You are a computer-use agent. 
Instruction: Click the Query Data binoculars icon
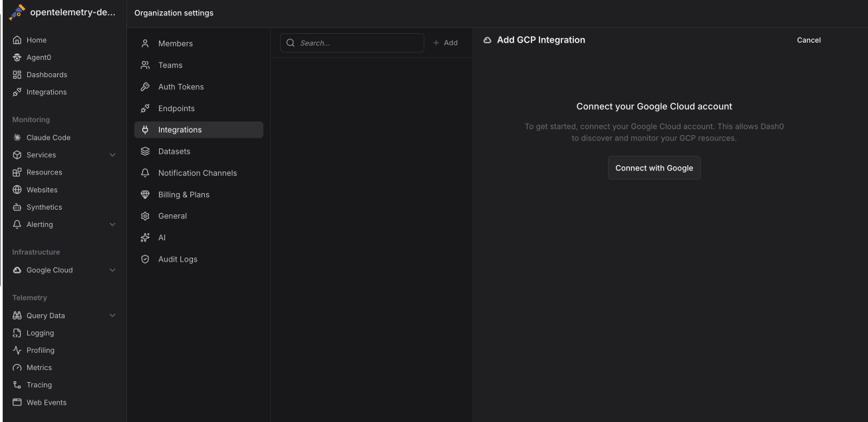click(x=17, y=316)
